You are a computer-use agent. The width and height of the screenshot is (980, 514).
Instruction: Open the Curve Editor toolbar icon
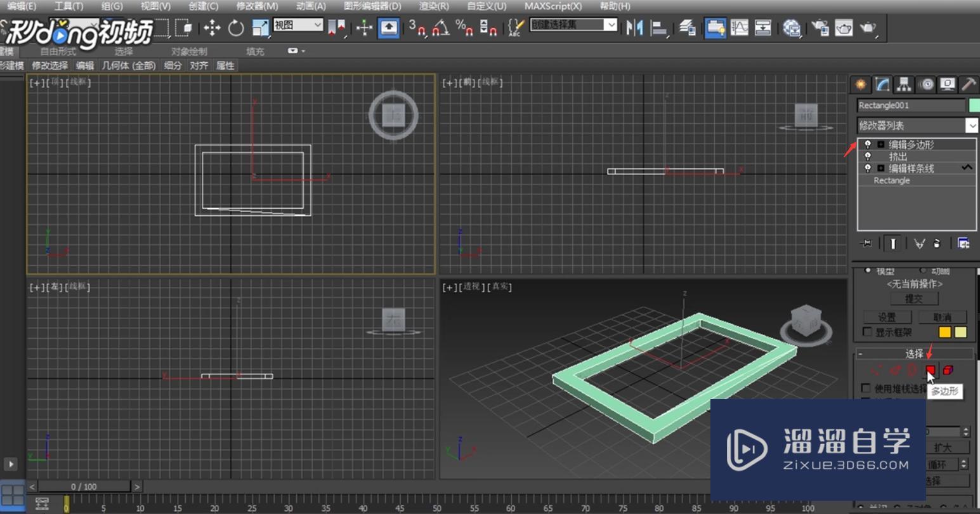tap(740, 28)
